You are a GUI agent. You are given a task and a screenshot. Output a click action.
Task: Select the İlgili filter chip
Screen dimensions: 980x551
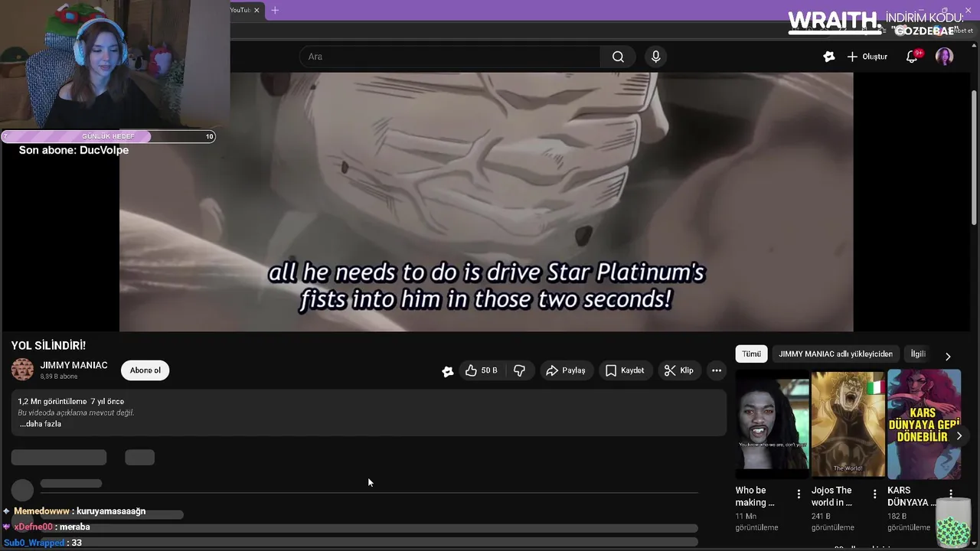[918, 354]
